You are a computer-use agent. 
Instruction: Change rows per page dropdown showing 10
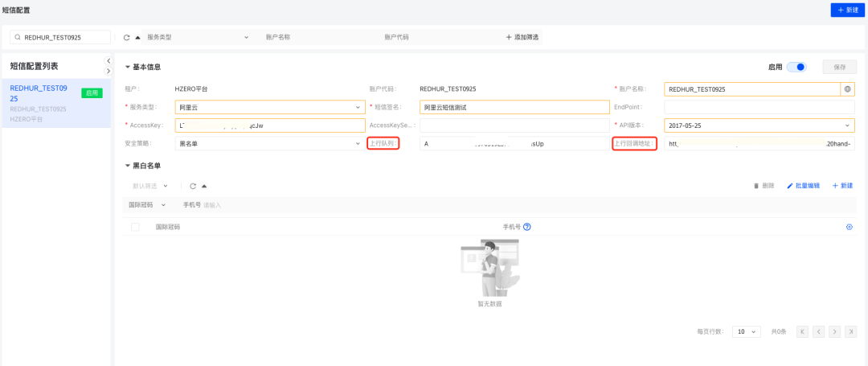[x=746, y=331]
